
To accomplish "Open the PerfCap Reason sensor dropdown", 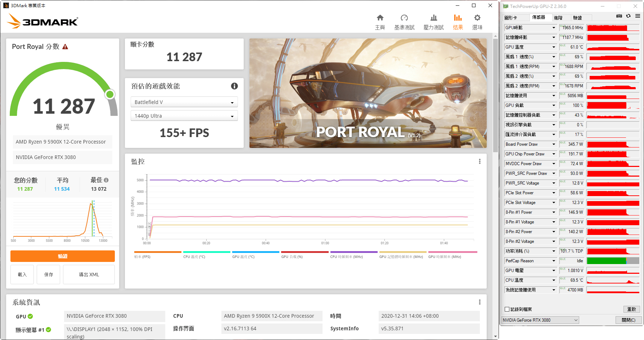I will tap(531, 261).
